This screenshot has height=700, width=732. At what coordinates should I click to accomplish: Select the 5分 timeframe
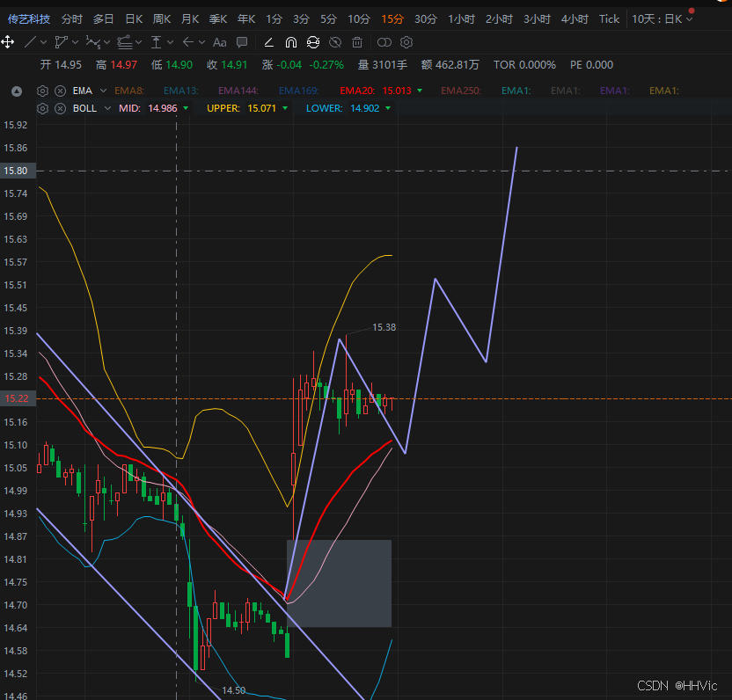click(x=328, y=19)
